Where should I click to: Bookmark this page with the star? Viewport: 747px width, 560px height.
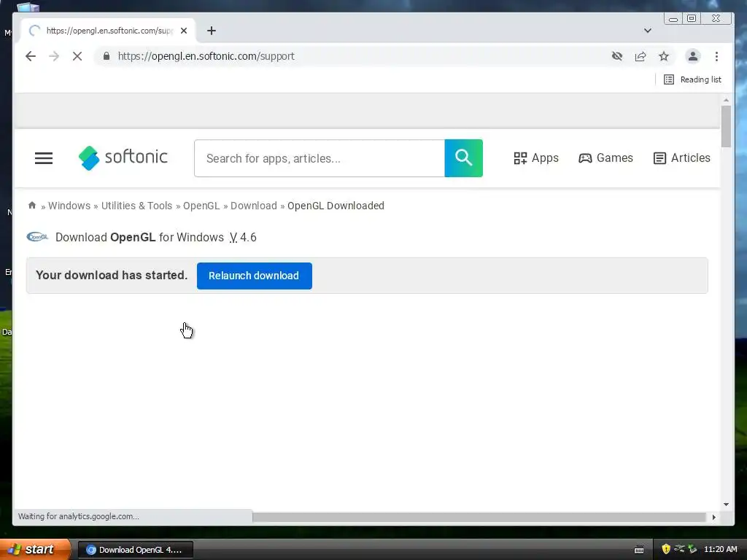click(x=664, y=56)
